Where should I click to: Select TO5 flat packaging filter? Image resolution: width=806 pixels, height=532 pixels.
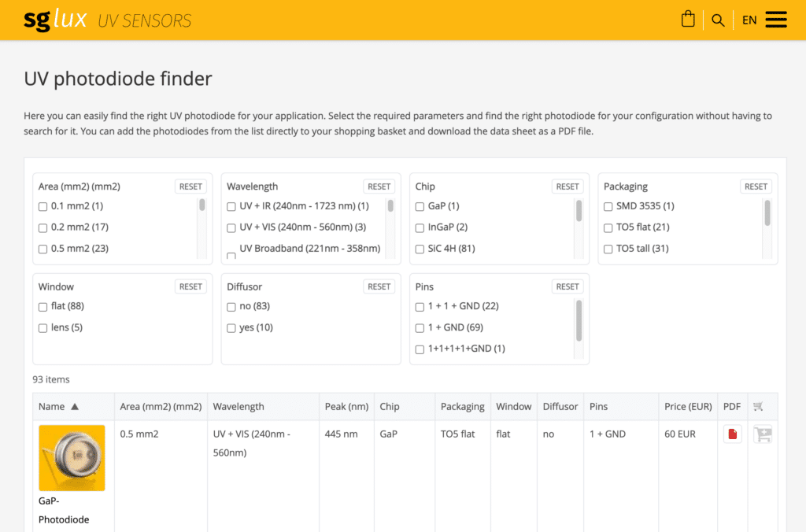608,227
